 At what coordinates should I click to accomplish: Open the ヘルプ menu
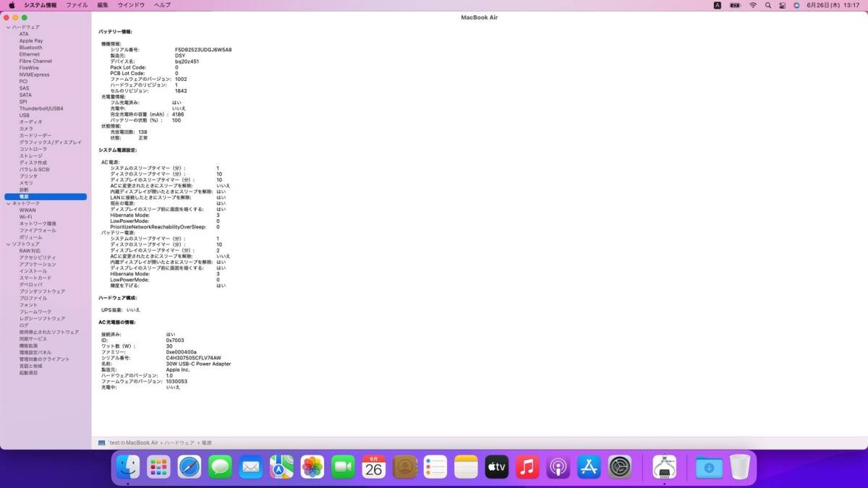[x=163, y=5]
